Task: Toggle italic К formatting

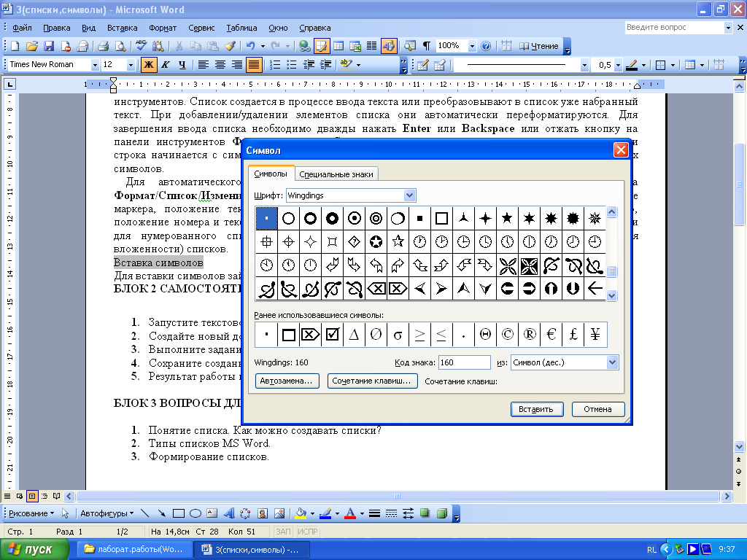Action: [x=166, y=65]
